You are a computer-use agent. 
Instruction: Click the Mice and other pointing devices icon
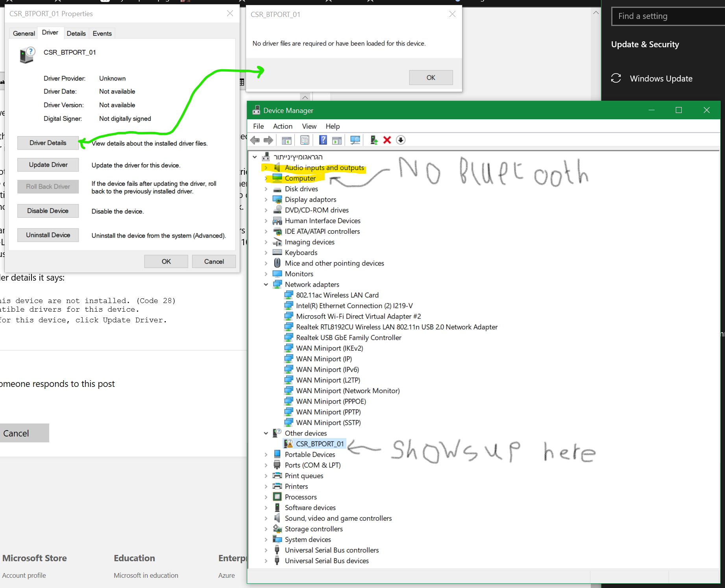coord(277,263)
